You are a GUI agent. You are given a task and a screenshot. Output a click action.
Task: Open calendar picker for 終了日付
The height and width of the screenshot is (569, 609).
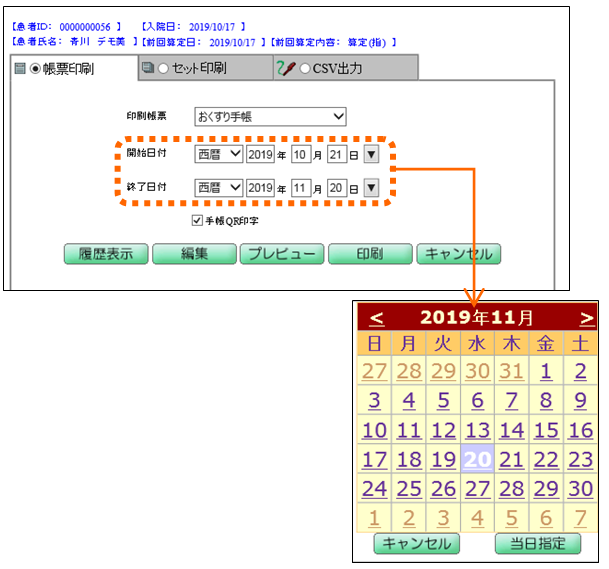(x=371, y=187)
